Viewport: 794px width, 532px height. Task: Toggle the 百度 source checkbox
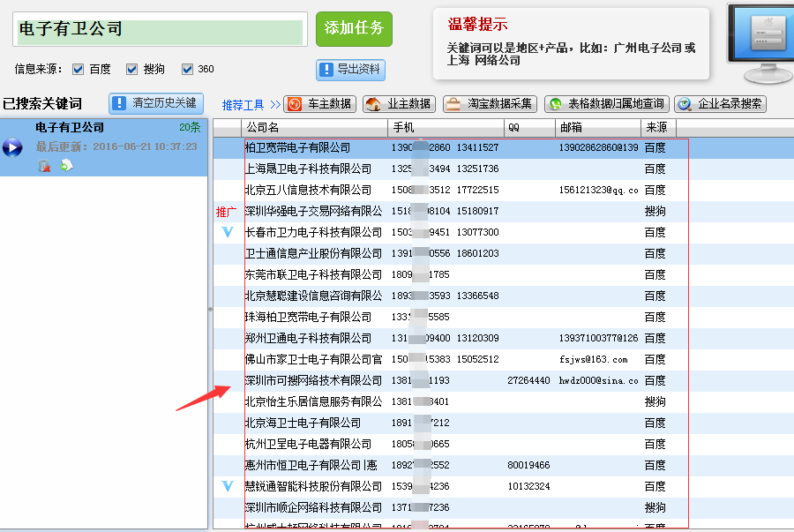coord(79,69)
